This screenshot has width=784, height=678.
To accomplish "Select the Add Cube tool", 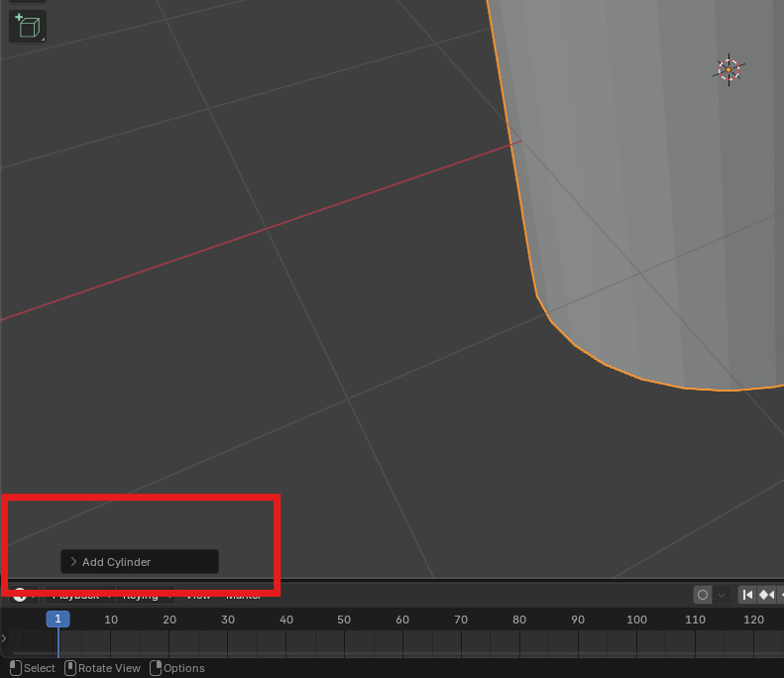I will (x=28, y=26).
